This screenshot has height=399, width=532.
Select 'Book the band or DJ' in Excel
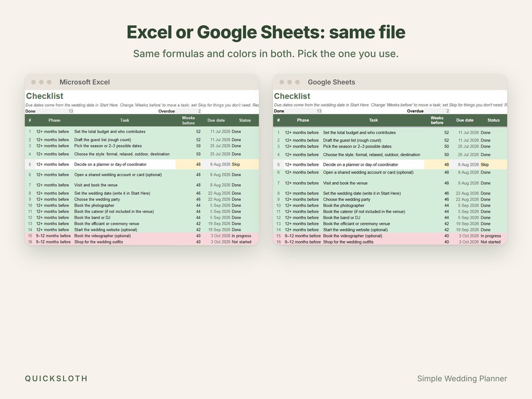click(93, 218)
